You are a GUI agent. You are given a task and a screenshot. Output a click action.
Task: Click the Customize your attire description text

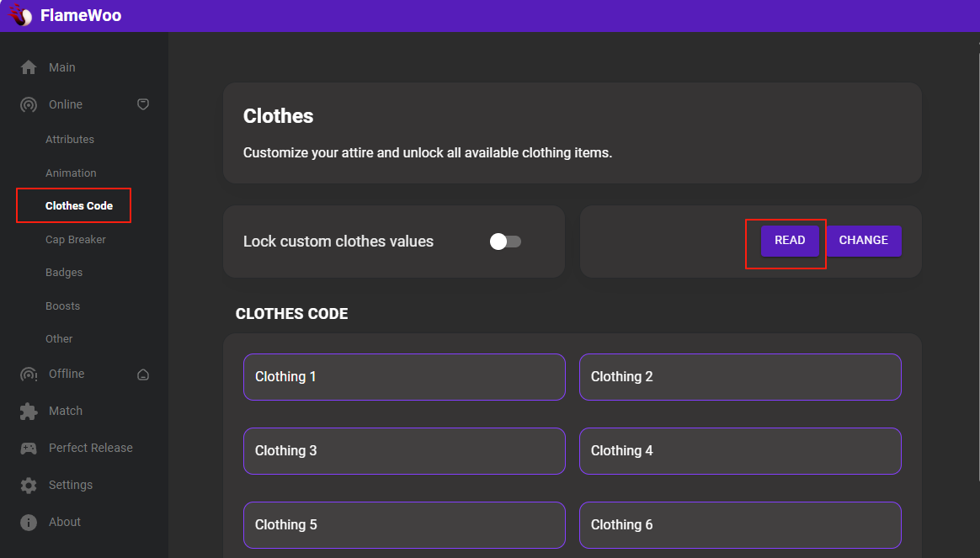pos(428,152)
